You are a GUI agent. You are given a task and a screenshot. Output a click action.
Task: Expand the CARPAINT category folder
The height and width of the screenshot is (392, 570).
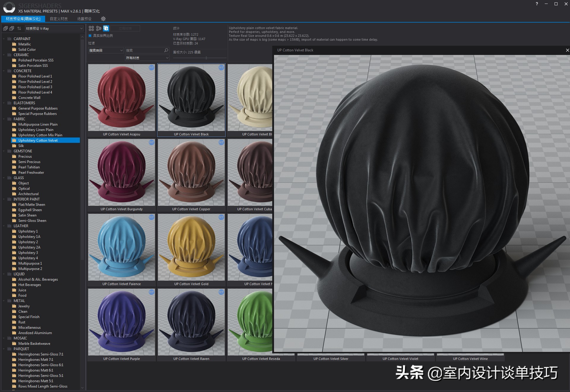(x=4, y=39)
